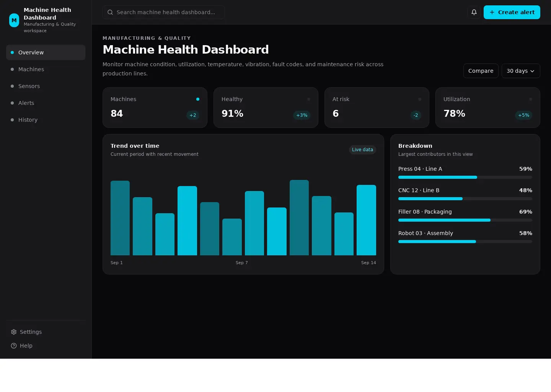Viewport: 551px width, 392px height.
Task: Click the 48% value for CNC 12
Action: pos(526,190)
